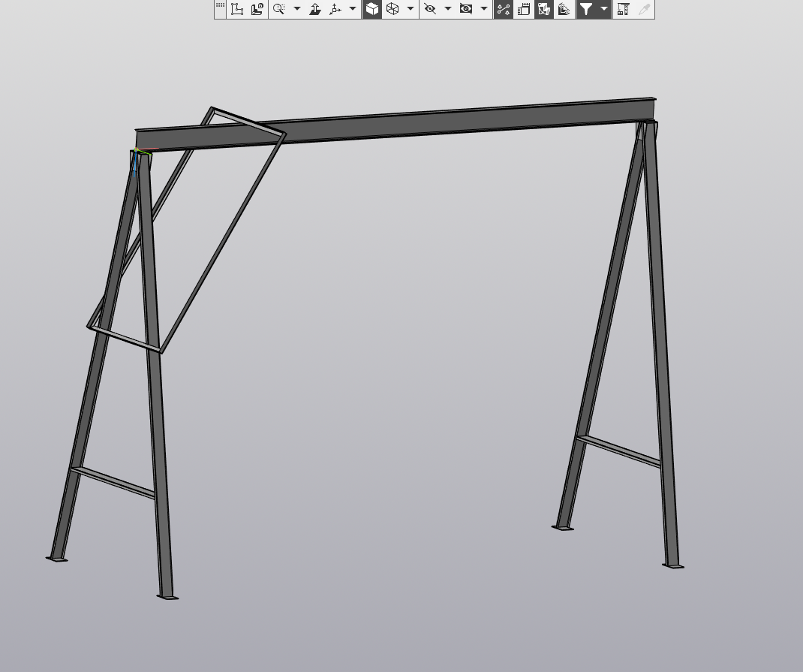Open the filter funnel dropdown arrow
The height and width of the screenshot is (672, 803).
click(x=604, y=9)
